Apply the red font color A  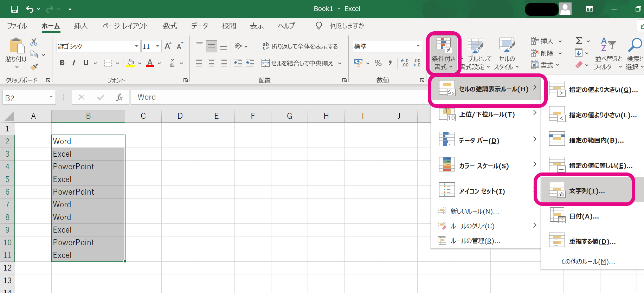pyautogui.click(x=150, y=63)
